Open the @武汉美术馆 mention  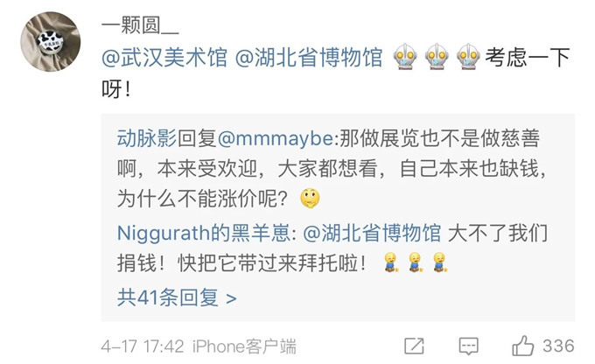(x=164, y=58)
